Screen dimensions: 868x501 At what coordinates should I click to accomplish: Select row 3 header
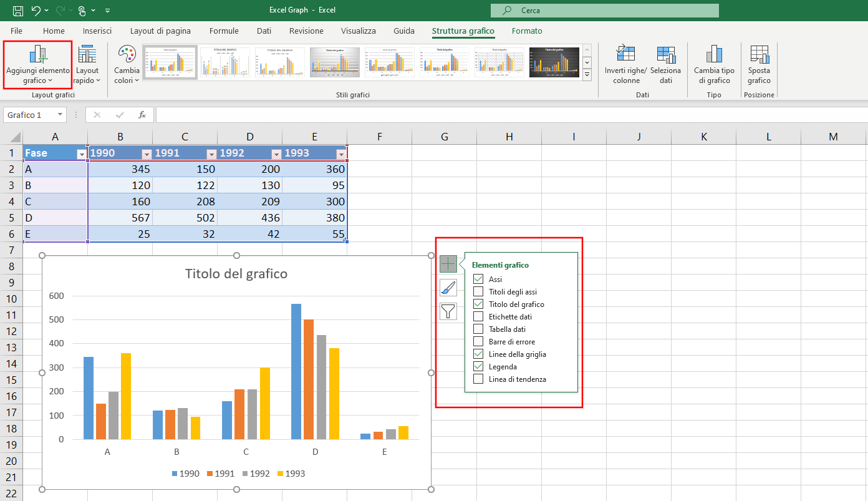(x=11, y=185)
